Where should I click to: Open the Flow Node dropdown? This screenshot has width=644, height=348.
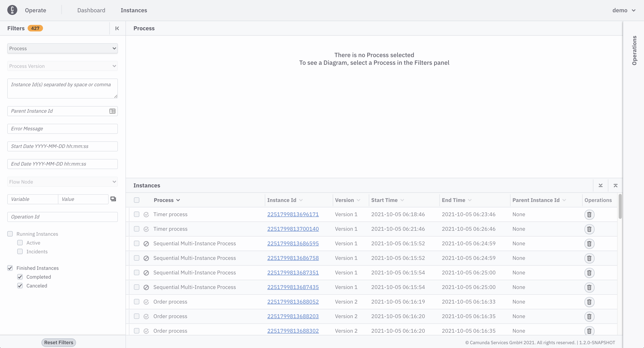tap(62, 181)
